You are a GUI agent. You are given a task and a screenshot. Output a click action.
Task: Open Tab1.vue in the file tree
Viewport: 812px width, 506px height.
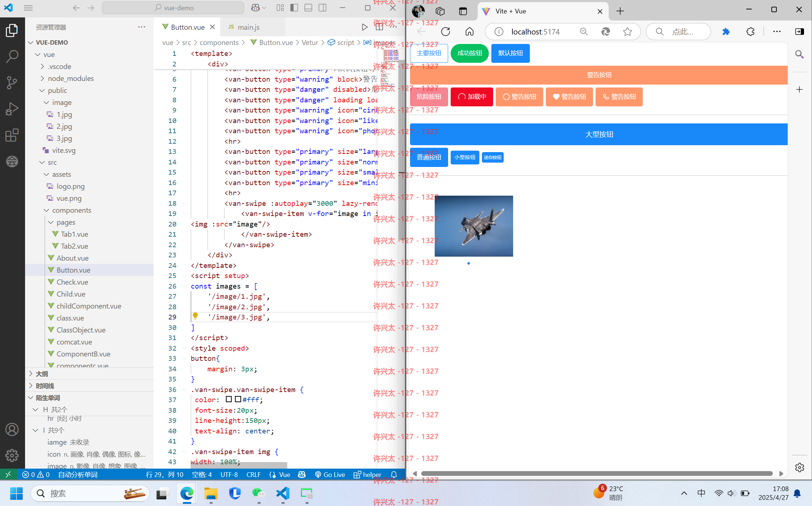(74, 234)
